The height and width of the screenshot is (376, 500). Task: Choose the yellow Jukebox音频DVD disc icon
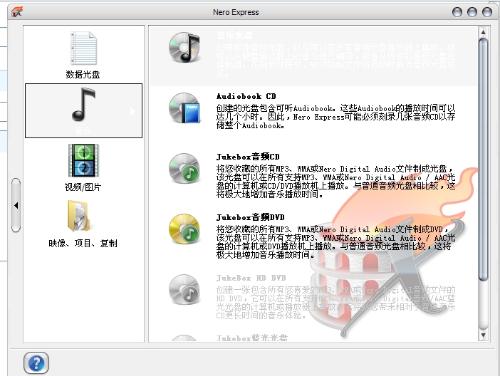(185, 229)
